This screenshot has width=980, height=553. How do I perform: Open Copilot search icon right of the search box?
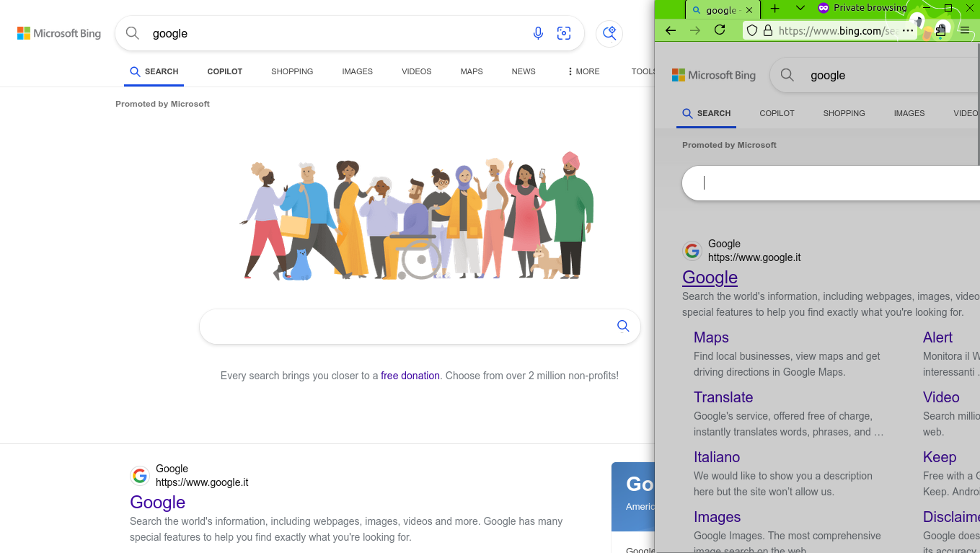pyautogui.click(x=609, y=33)
